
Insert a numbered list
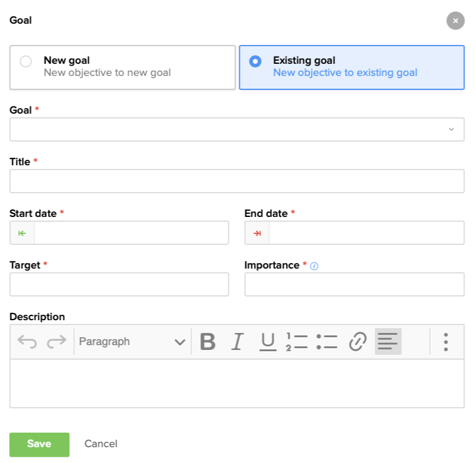tap(297, 341)
